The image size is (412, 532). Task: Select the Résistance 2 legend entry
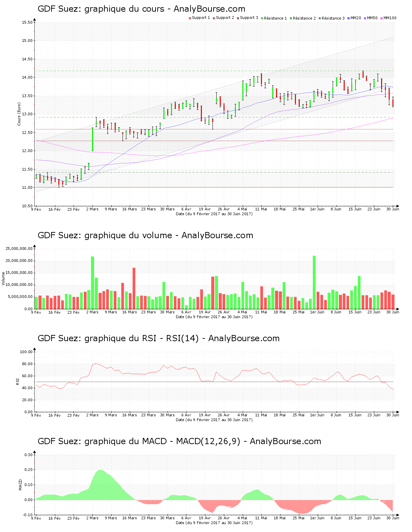(302, 18)
